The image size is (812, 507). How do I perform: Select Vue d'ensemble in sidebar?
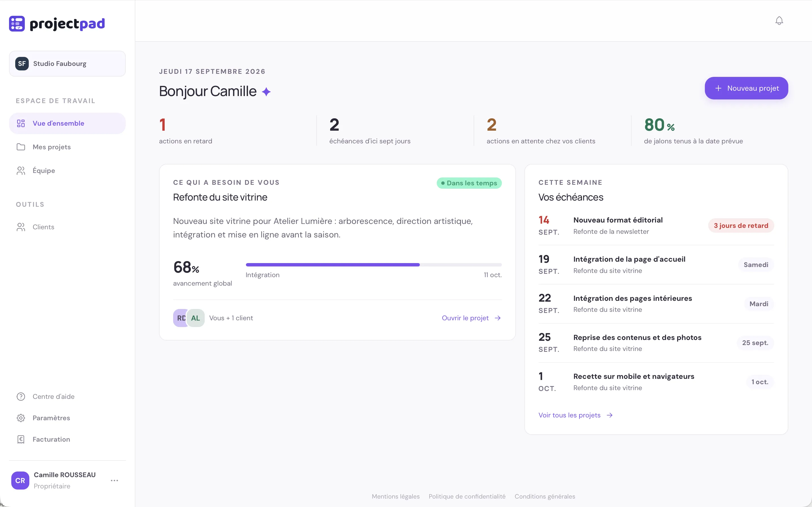pos(67,123)
